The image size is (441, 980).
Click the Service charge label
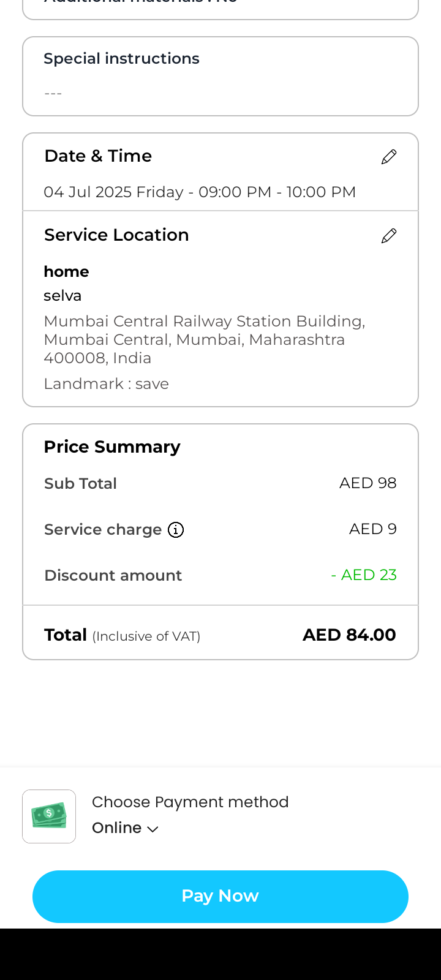point(103,530)
